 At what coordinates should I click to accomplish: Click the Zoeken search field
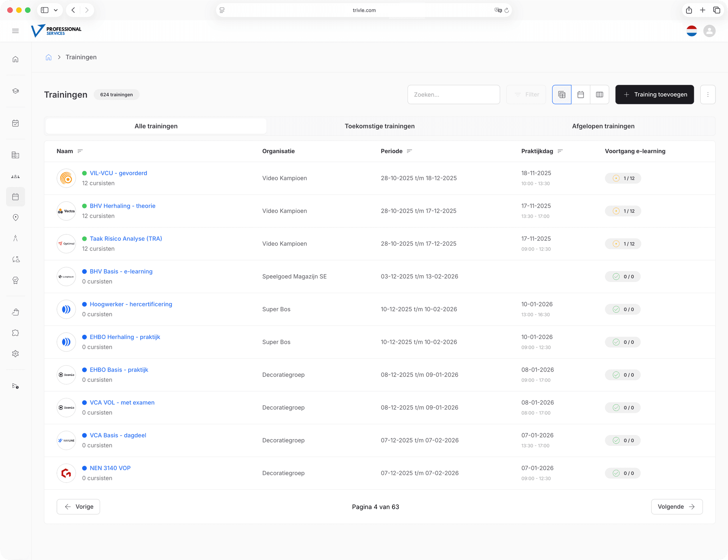(453, 95)
